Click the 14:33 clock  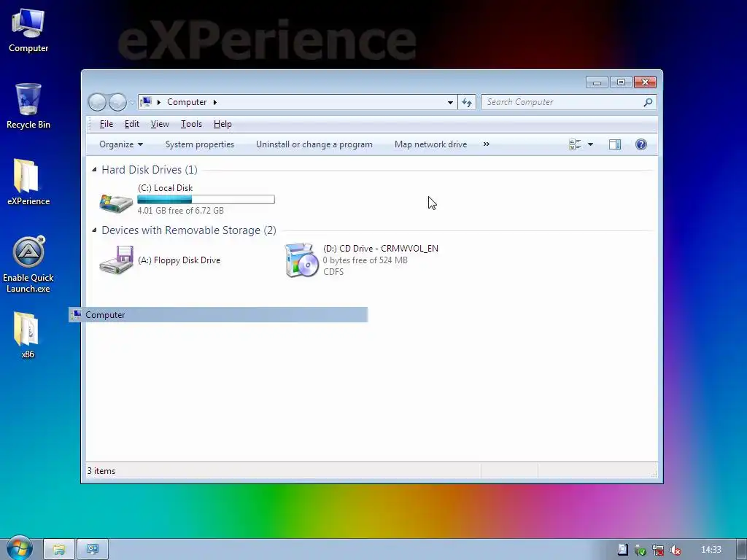(x=711, y=550)
